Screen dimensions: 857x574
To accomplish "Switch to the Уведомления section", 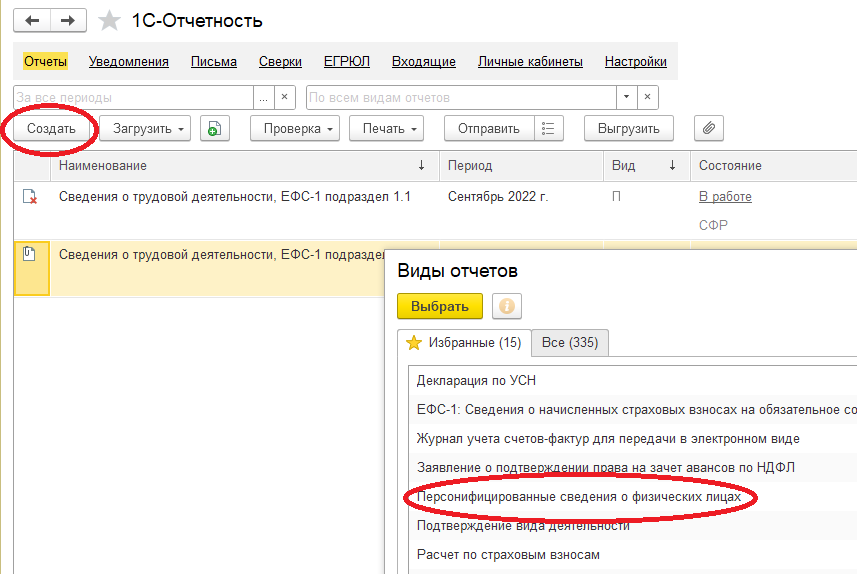I will (128, 61).
